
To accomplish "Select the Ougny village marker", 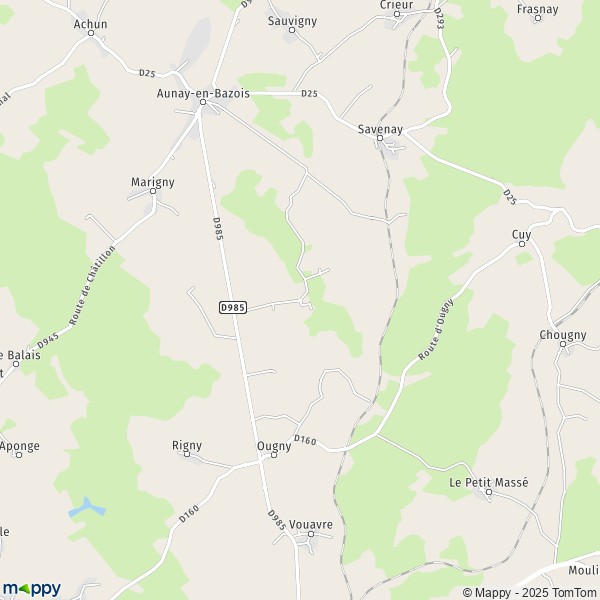I will (274, 455).
